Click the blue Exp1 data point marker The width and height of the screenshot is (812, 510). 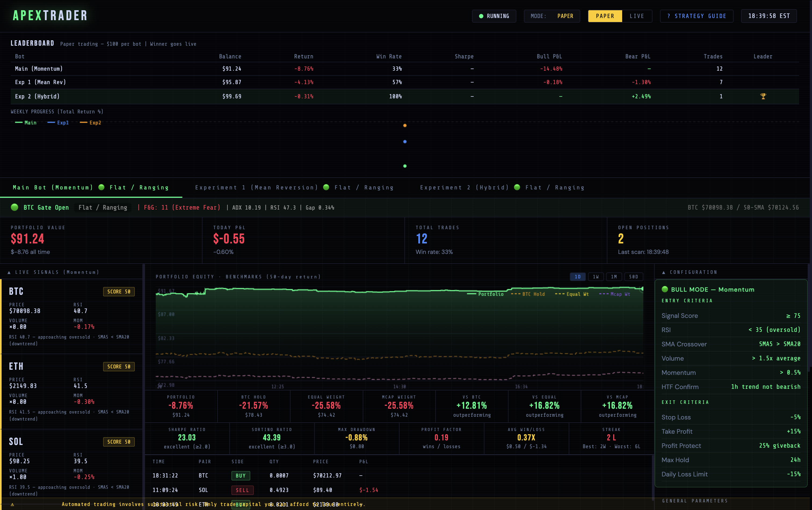click(x=405, y=142)
